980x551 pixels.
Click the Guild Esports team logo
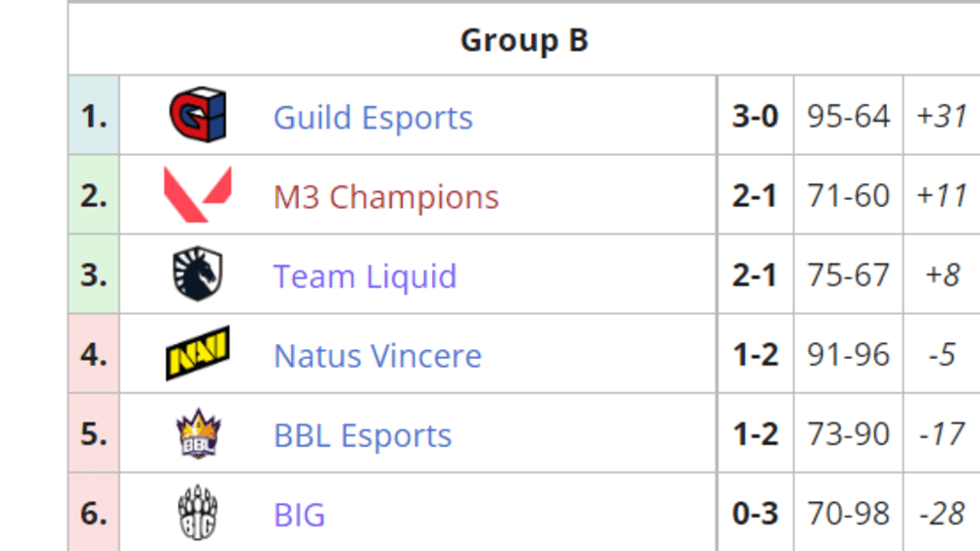(x=198, y=115)
